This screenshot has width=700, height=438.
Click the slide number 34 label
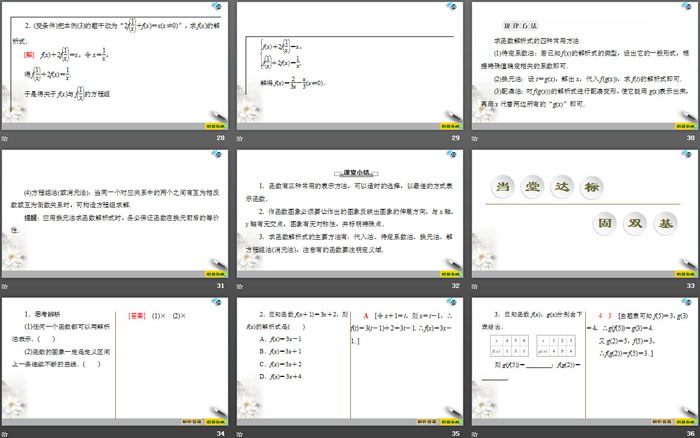pos(221,434)
